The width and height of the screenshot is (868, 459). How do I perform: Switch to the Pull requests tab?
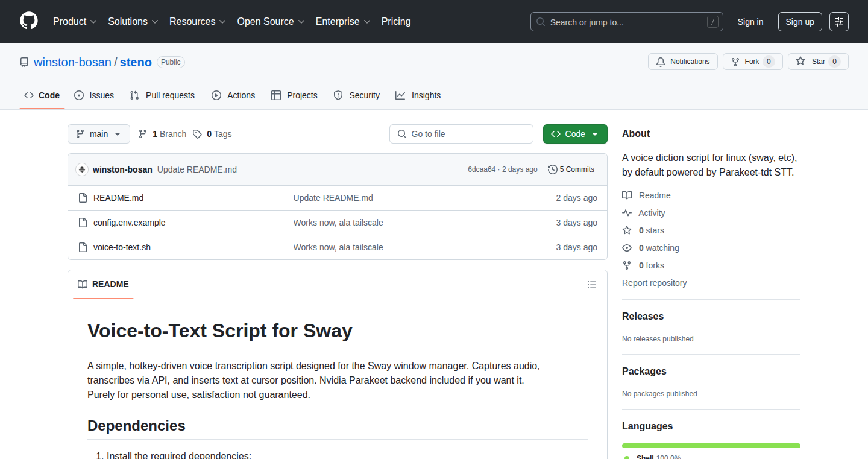[x=163, y=95]
